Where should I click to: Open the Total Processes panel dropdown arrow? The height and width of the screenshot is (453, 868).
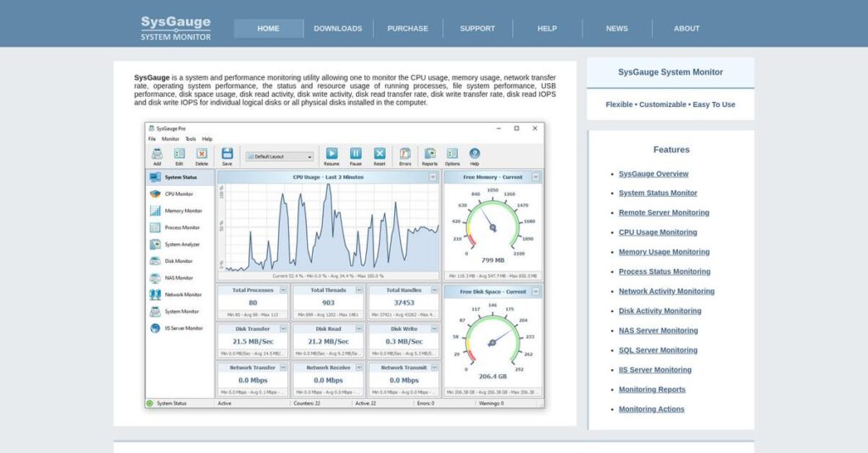(x=283, y=290)
